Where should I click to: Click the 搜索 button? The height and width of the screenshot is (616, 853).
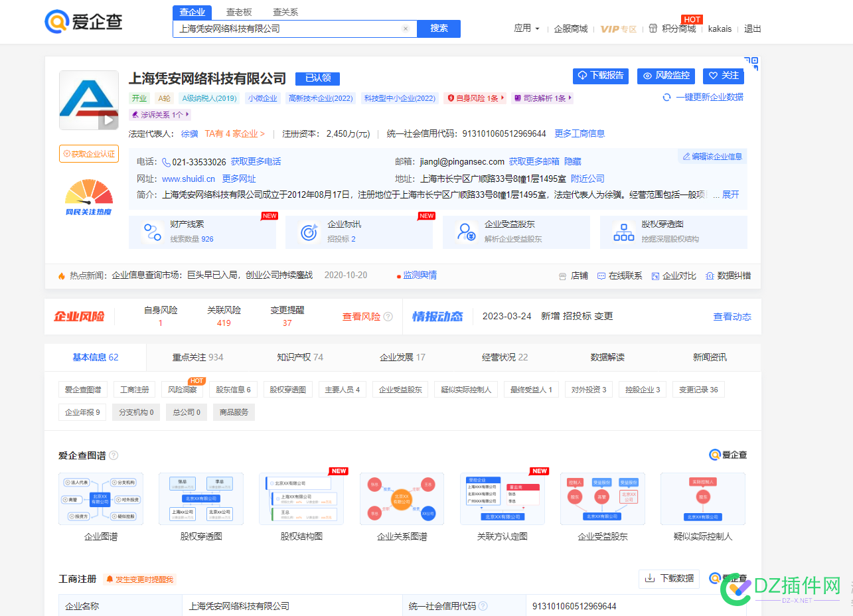(x=439, y=29)
